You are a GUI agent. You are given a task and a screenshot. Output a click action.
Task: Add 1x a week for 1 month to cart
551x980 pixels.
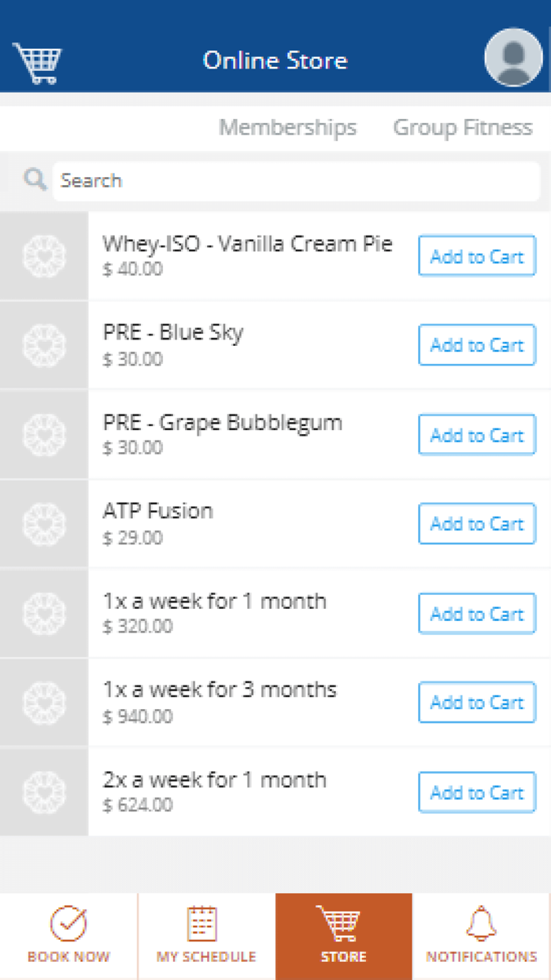[476, 614]
